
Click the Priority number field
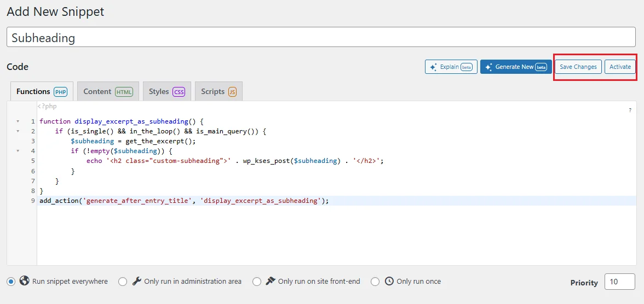tap(620, 282)
